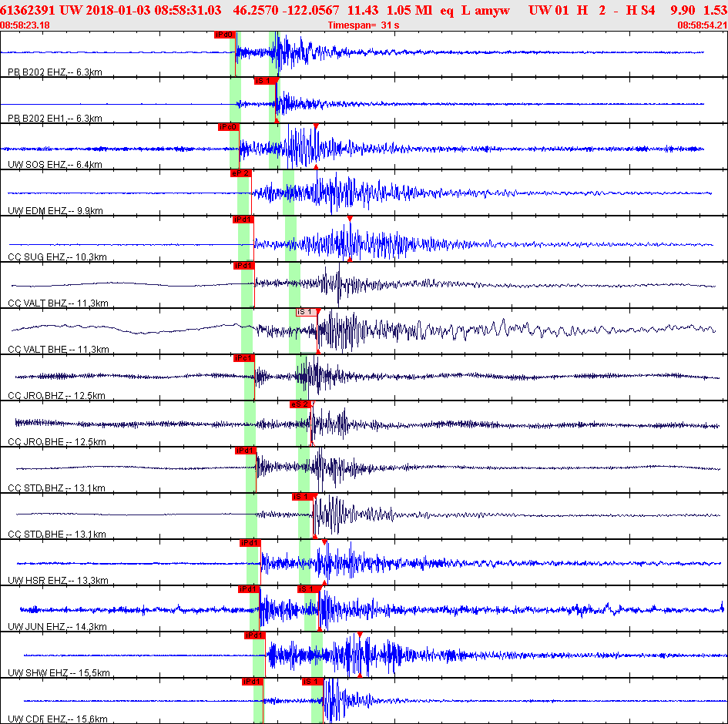Screen dimensions: 728x724
Task: Select the iPd0 pick flag on B202 EHZ
Action: click(225, 35)
